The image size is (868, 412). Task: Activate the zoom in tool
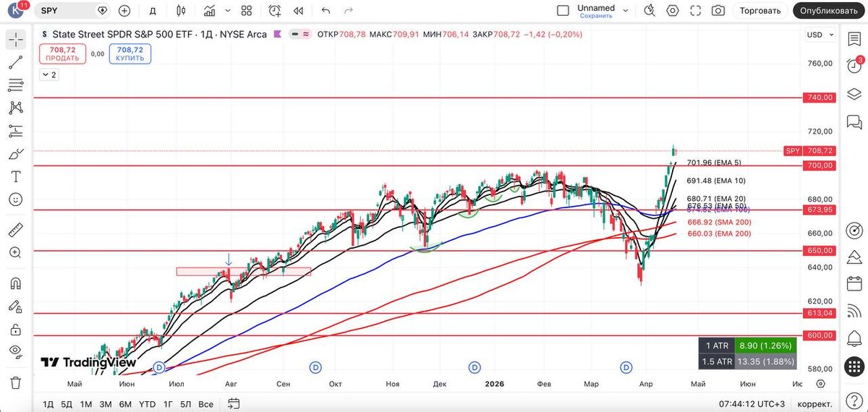pos(15,252)
